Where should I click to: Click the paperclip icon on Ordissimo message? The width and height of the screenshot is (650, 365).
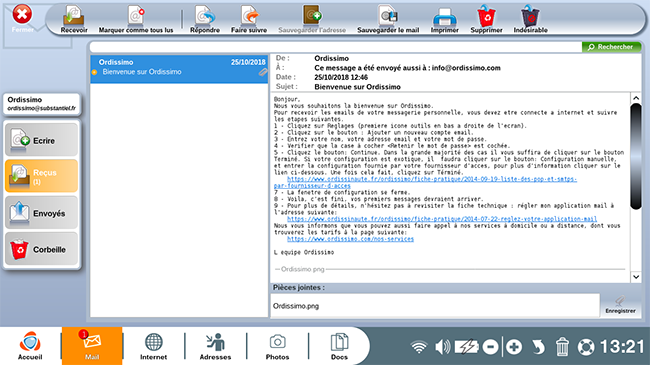262,72
